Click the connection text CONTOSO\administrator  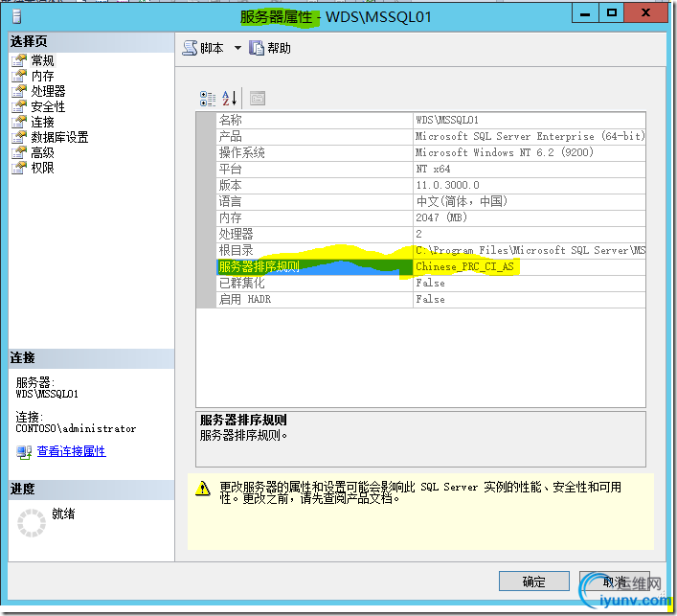76,428
